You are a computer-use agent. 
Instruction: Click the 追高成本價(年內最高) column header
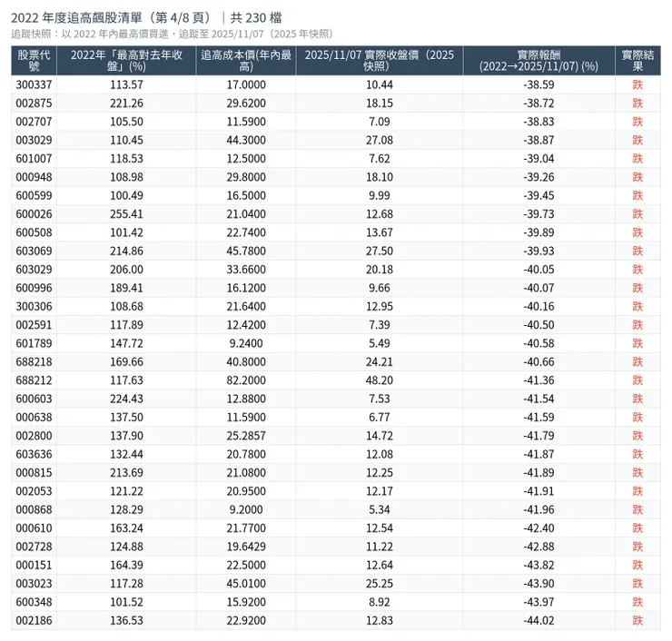coord(246,61)
